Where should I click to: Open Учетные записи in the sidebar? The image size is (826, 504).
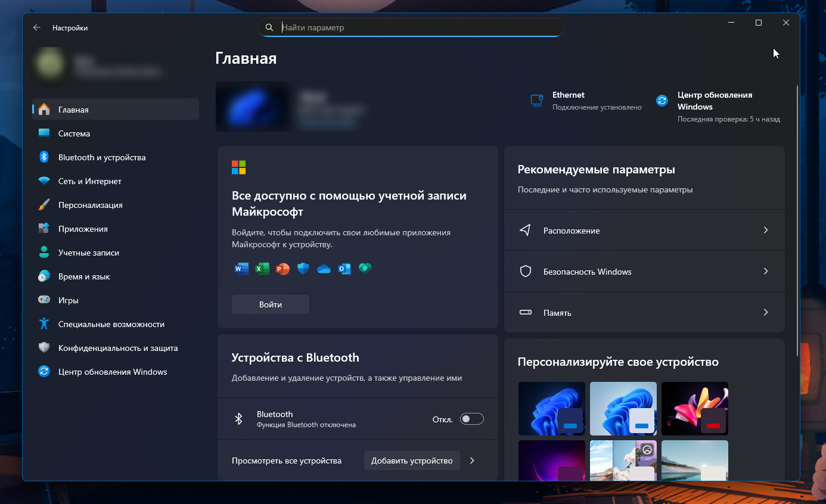coord(116,253)
